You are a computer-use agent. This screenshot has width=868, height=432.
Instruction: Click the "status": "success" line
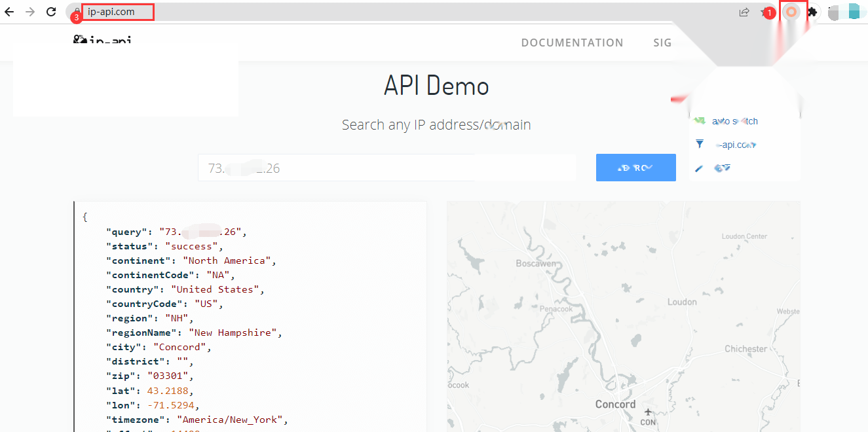tap(164, 246)
